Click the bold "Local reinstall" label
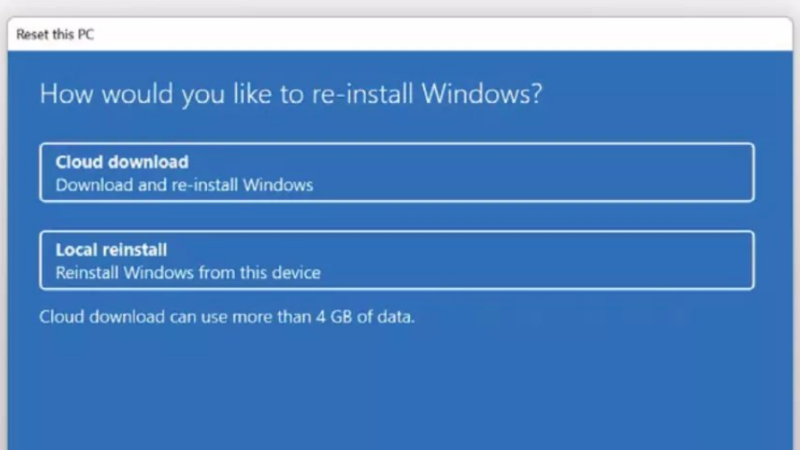Screen dimensions: 800x450 point(111,249)
